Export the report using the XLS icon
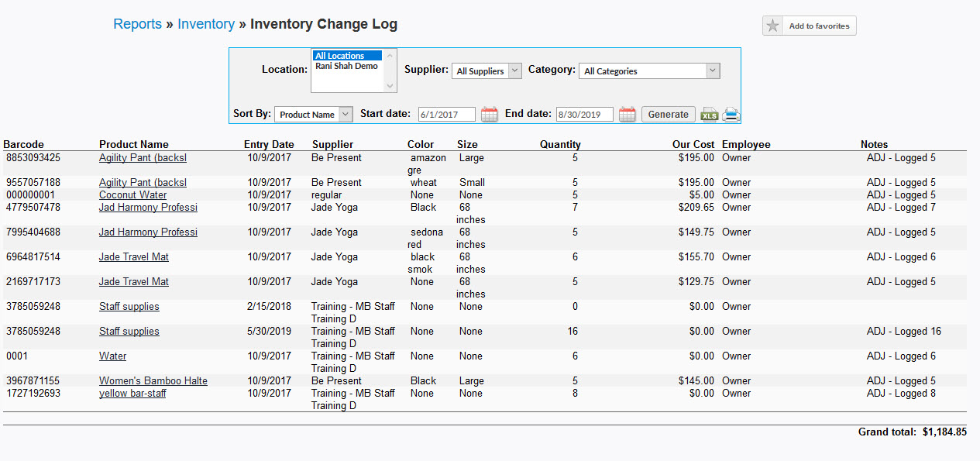Image resolution: width=980 pixels, height=461 pixels. coord(709,114)
